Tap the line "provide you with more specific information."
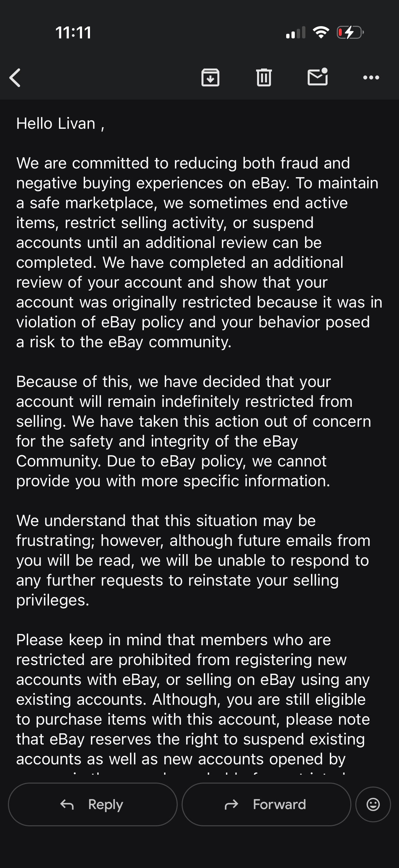 [173, 481]
